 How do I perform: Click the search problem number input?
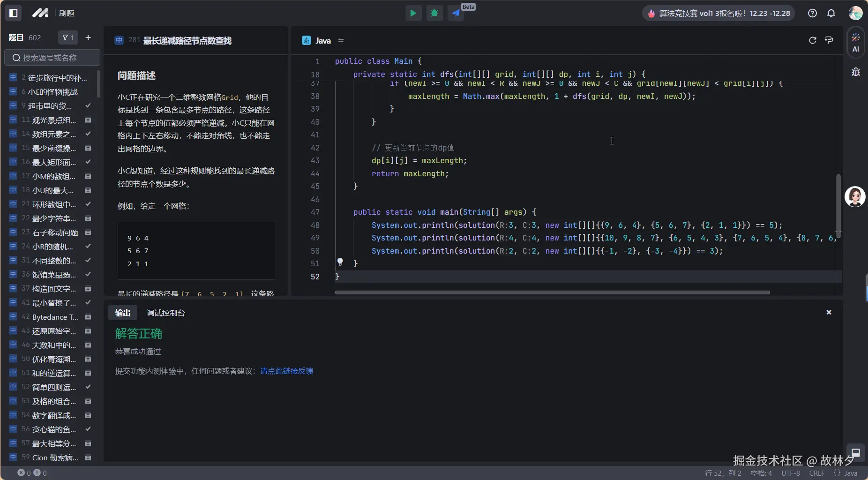coord(52,58)
